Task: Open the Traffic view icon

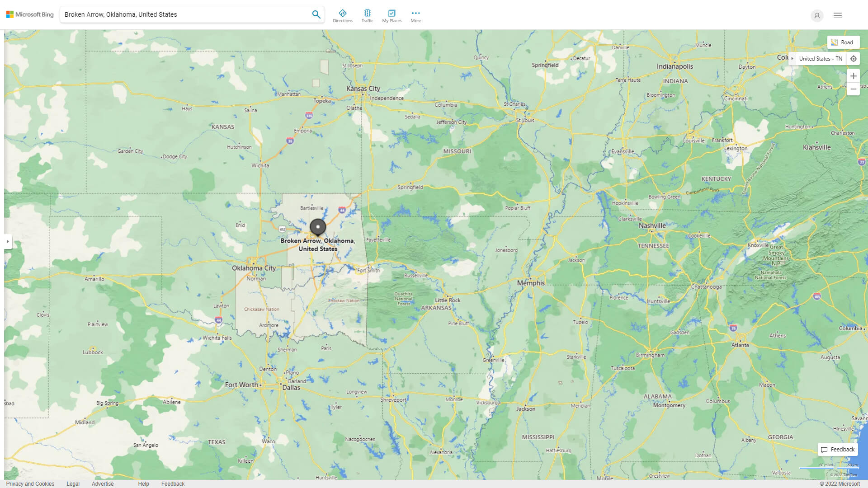Action: tap(368, 13)
